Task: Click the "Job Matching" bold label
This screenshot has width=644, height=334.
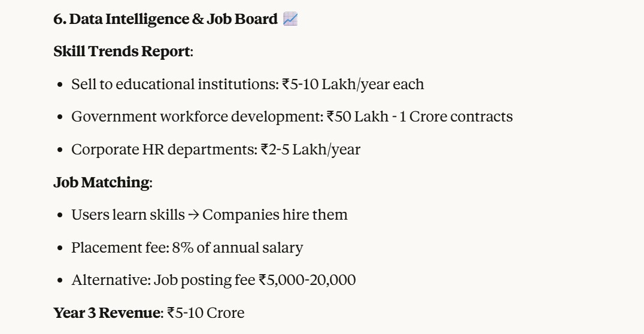Action: 101,182
